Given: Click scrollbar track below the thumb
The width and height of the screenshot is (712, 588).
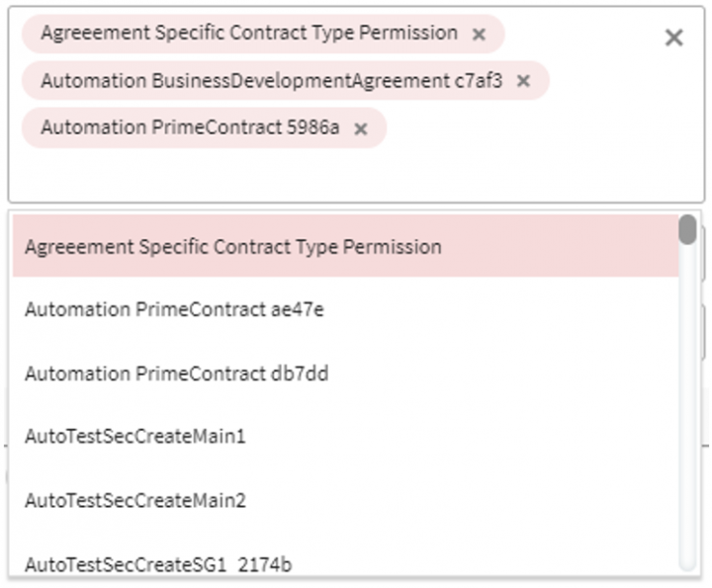Looking at the screenshot, I should click(x=687, y=395).
